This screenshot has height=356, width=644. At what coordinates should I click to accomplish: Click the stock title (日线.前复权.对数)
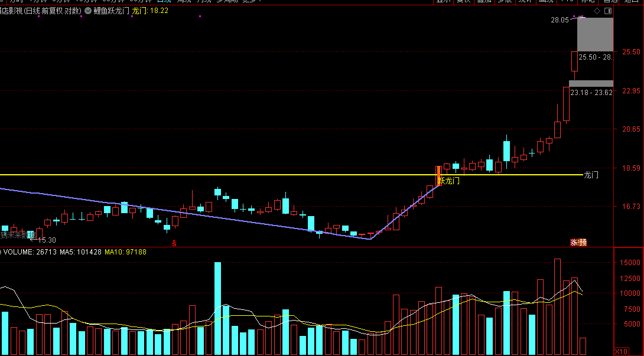(x=41, y=11)
